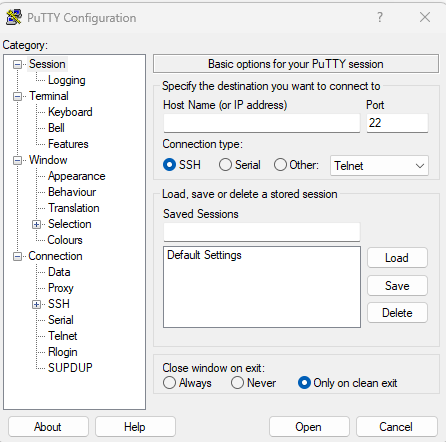Open the Colours settings page
The width and height of the screenshot is (446, 442).
pos(65,240)
